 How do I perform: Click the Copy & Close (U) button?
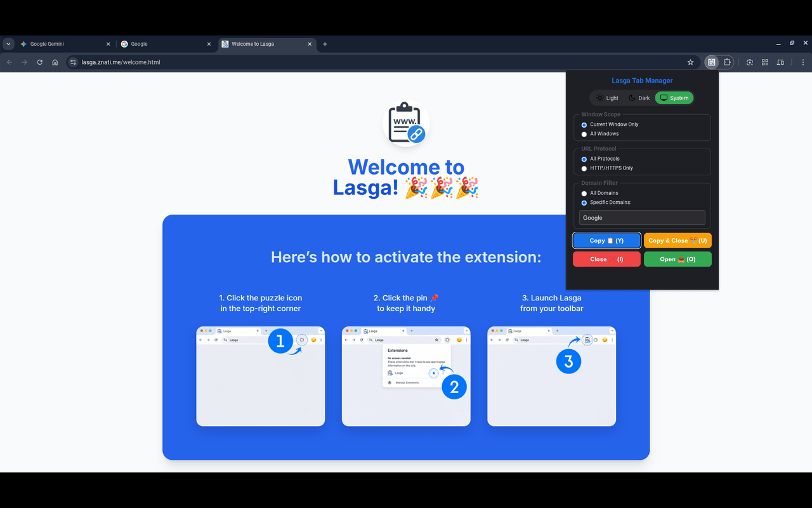[678, 241]
